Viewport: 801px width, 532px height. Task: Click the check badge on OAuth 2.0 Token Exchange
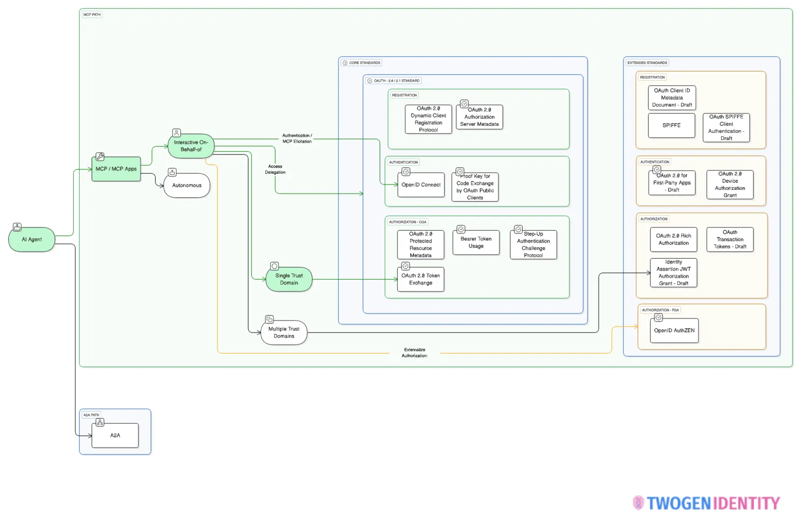[x=405, y=266]
